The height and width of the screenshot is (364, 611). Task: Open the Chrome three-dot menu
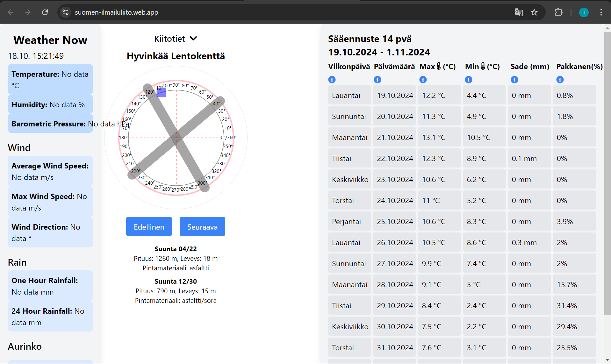tap(601, 12)
